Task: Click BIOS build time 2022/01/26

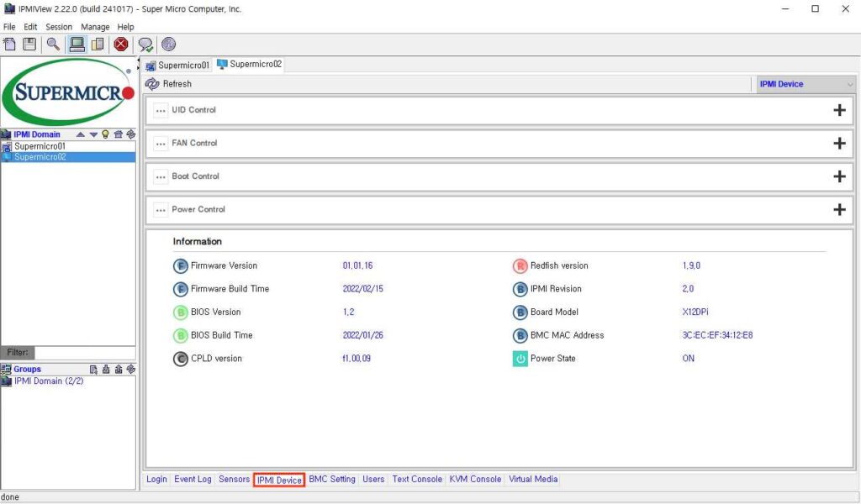Action: pyautogui.click(x=363, y=335)
